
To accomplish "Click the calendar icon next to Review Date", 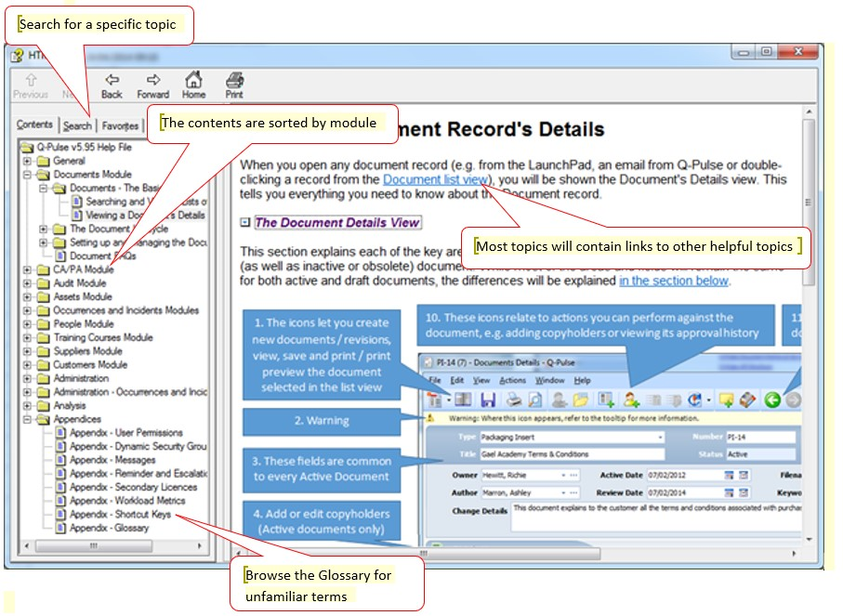I will [729, 493].
